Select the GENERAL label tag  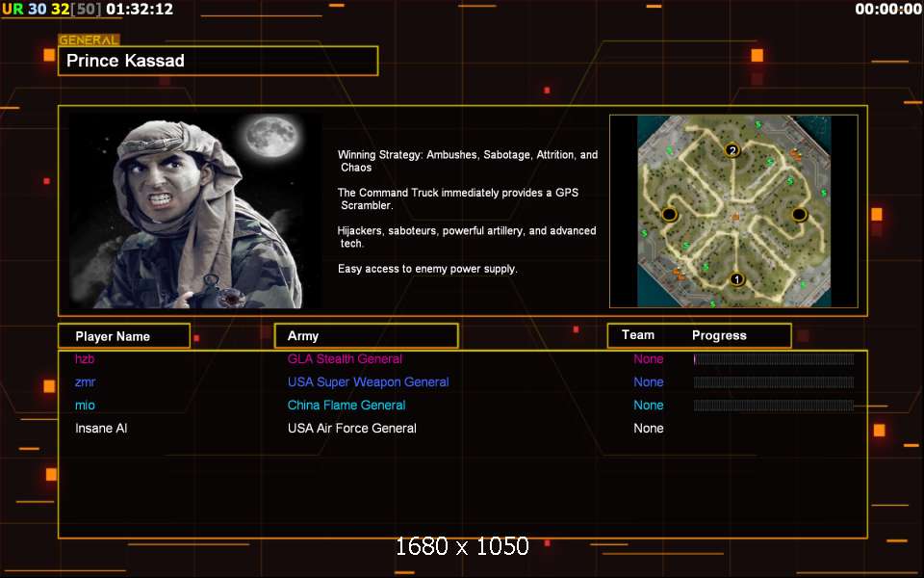click(x=89, y=40)
